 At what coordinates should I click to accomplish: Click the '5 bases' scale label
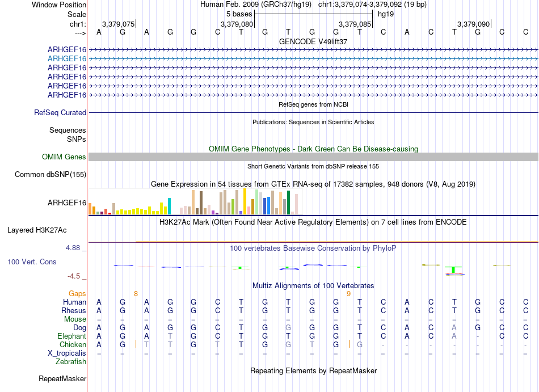(x=239, y=14)
